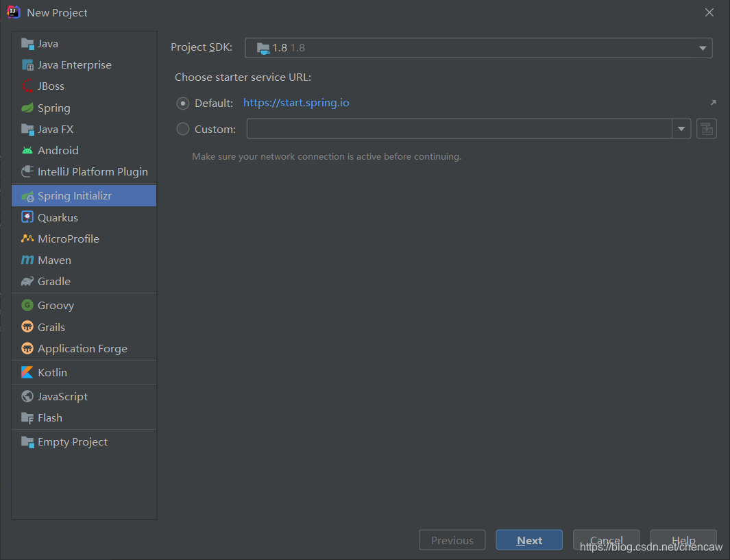Select the Custom starter URL radio button

pyautogui.click(x=183, y=129)
